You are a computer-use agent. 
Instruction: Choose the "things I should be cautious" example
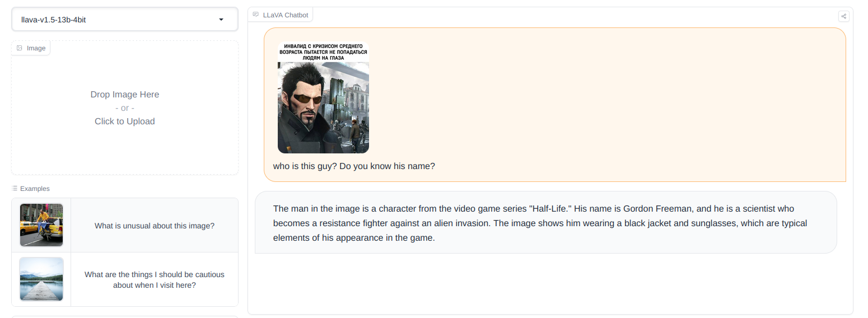pyautogui.click(x=155, y=279)
